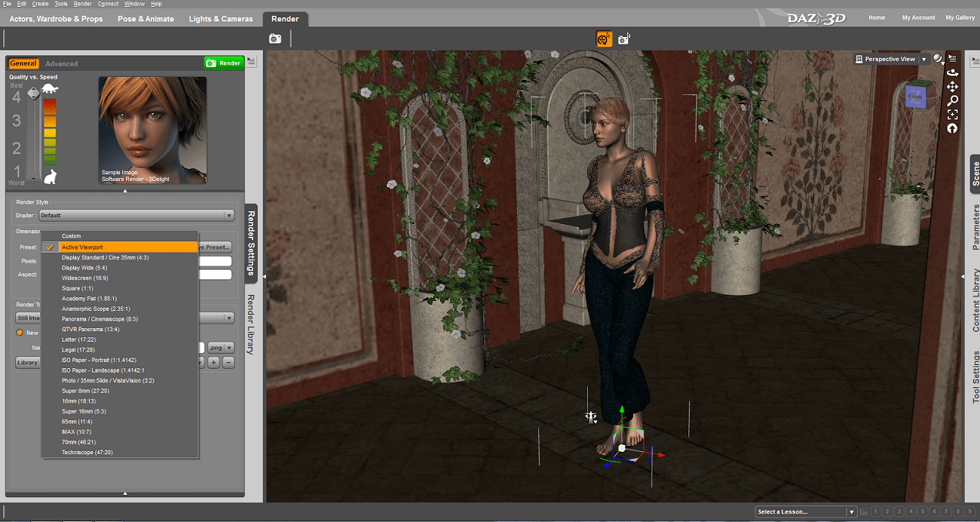
Task: Select 65mm (11:4) preset
Action: click(120, 422)
